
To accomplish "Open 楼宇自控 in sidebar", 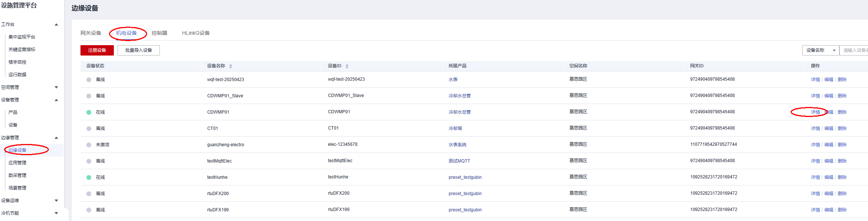I will (x=17, y=62).
